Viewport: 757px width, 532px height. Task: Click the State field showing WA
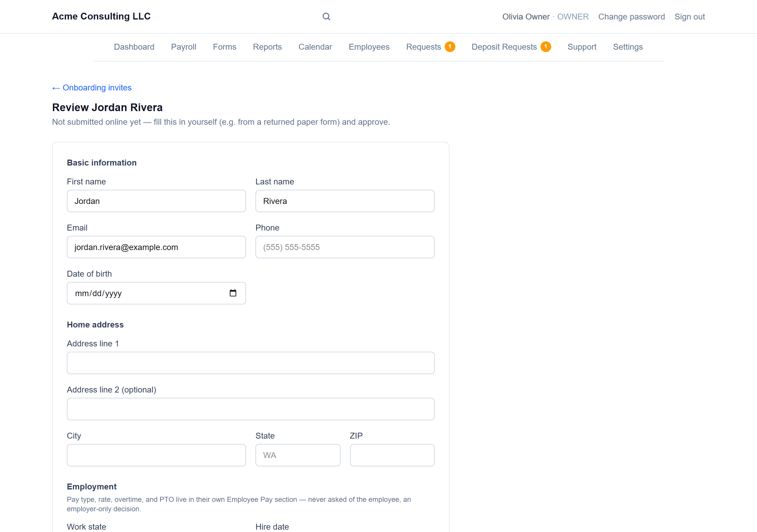click(x=298, y=455)
